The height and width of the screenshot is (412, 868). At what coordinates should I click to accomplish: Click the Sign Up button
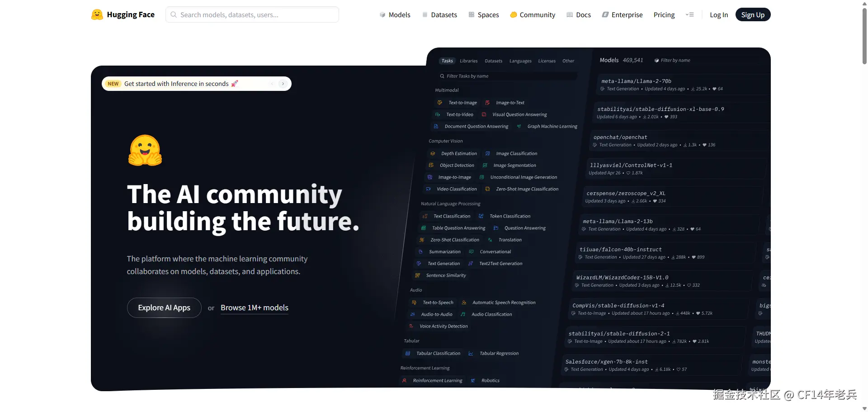[753, 15]
